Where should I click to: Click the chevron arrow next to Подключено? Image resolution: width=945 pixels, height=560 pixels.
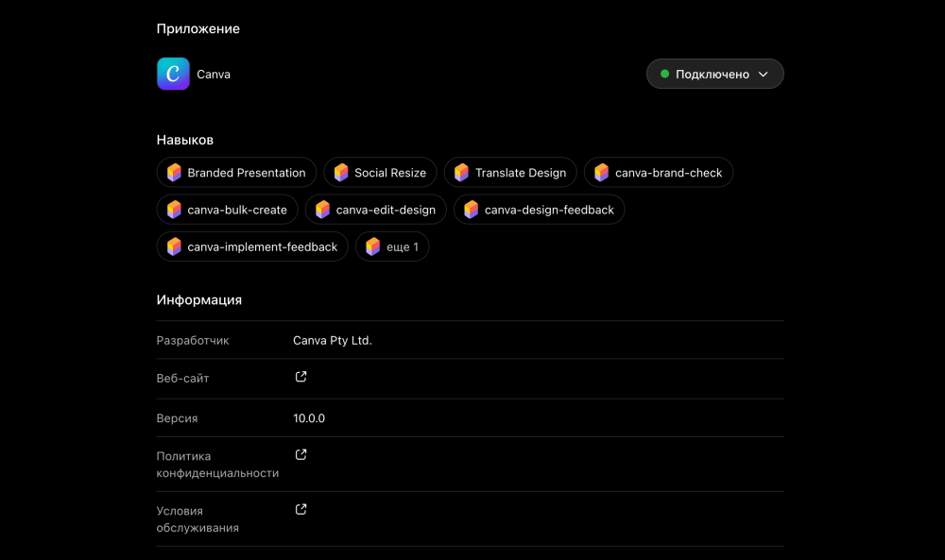coord(763,74)
